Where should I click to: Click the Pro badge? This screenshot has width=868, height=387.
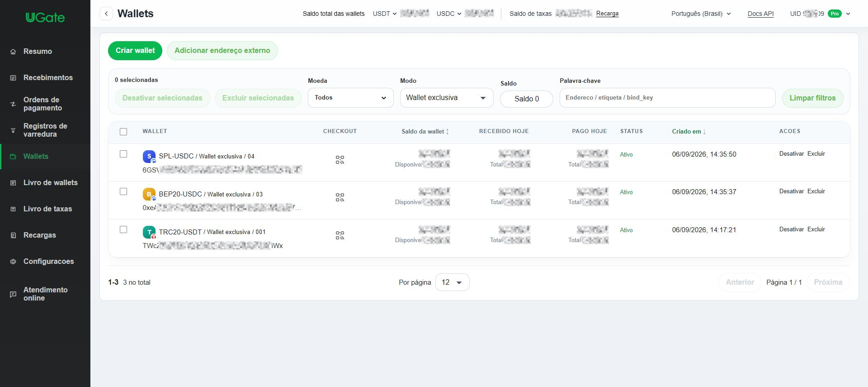(x=835, y=14)
